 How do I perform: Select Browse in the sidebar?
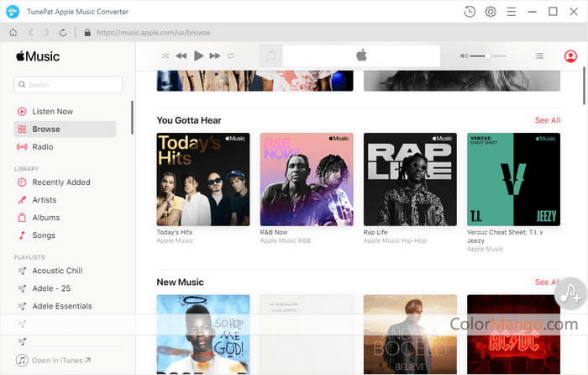(65, 129)
